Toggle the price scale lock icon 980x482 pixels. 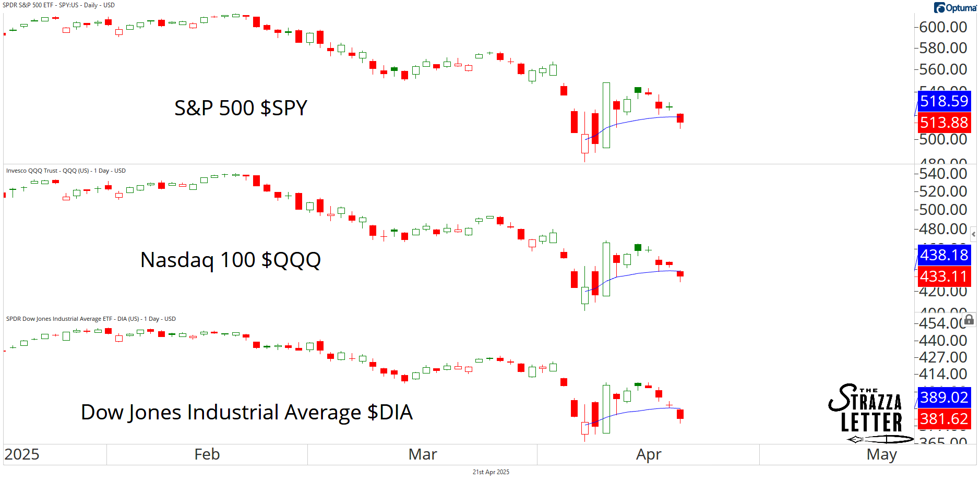pyautogui.click(x=969, y=319)
